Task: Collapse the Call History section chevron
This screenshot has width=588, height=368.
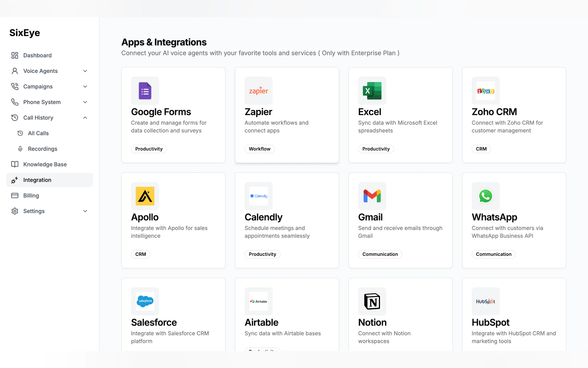Action: coord(85,117)
